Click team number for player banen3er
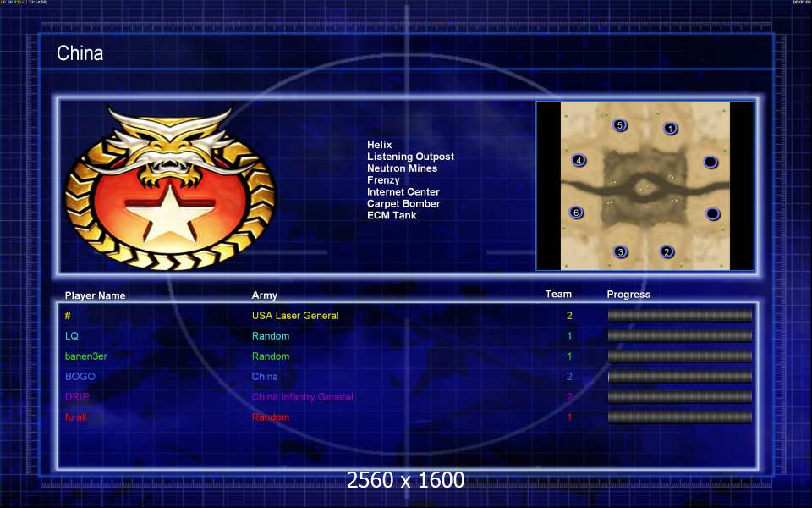This screenshot has width=812, height=508. click(x=569, y=356)
